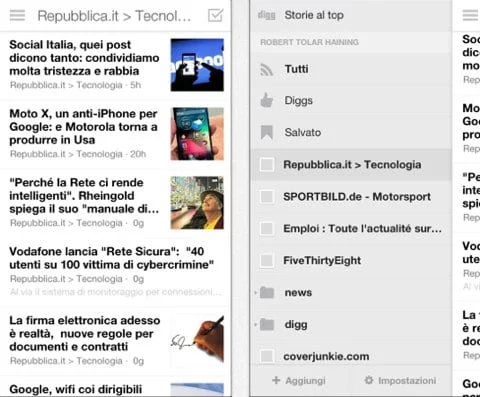Screen dimensions: 480x397
Task: Open the Moto X anti-iPhone article
Action: (83, 127)
